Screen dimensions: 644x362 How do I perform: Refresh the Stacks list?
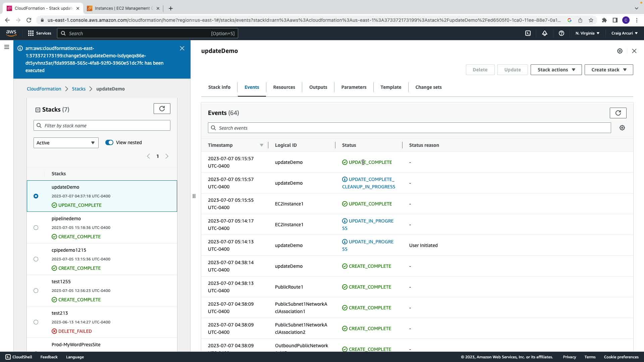click(x=162, y=109)
